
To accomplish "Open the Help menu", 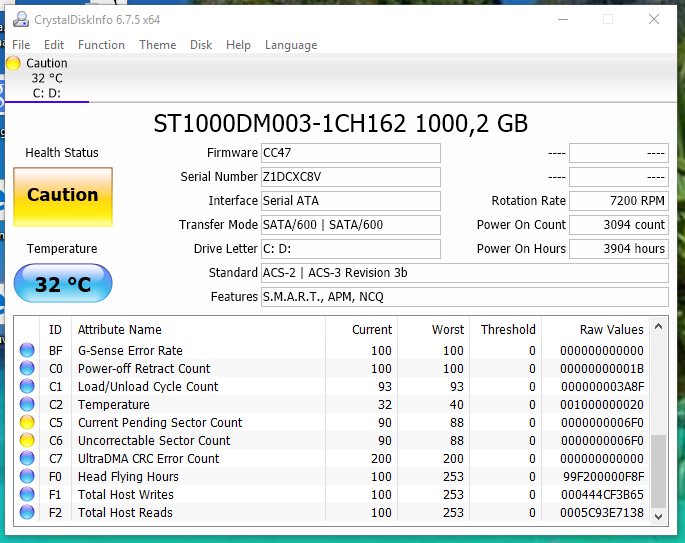I will pos(238,45).
